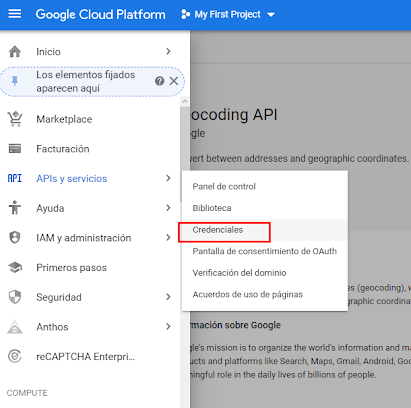Expand the Ayuda submenu chevron
Viewport: 411px width, 408px height.
coord(168,208)
